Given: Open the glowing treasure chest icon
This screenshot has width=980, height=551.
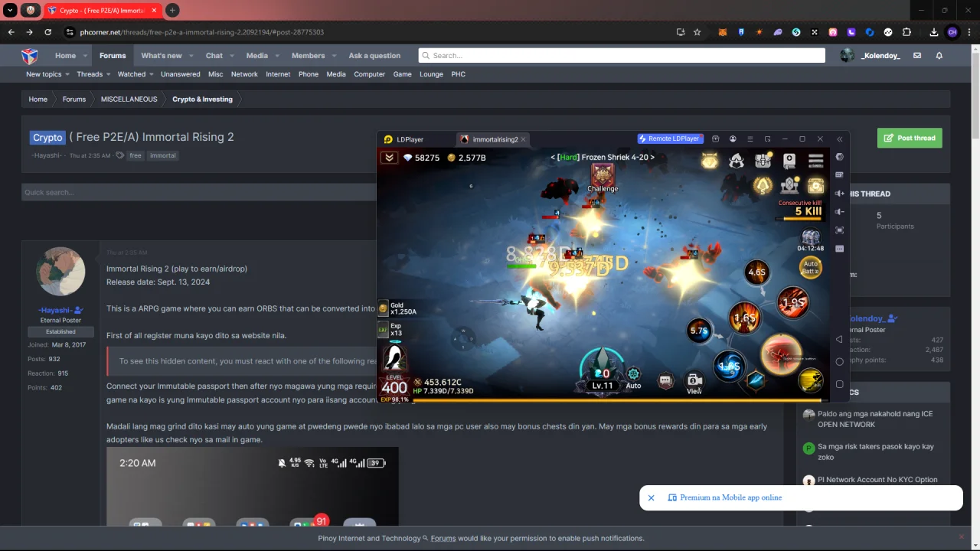Looking at the screenshot, I should pos(816,185).
